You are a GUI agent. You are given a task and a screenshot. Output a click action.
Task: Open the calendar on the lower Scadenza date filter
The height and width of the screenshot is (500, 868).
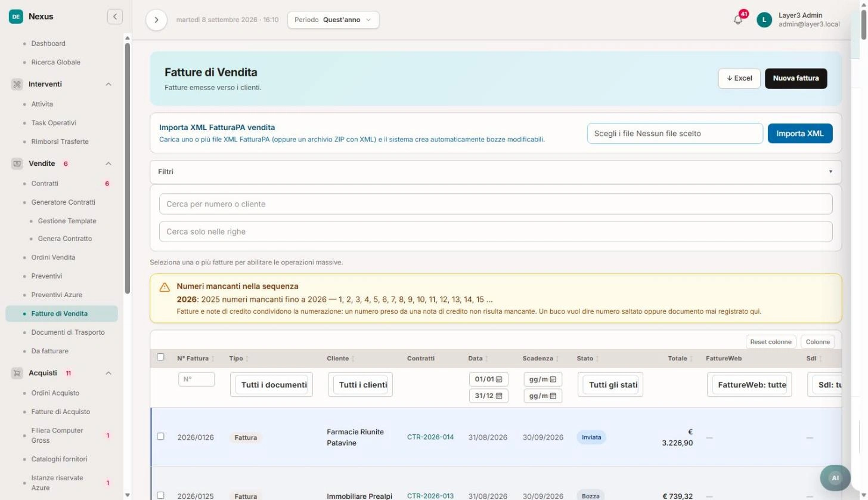[x=553, y=396]
